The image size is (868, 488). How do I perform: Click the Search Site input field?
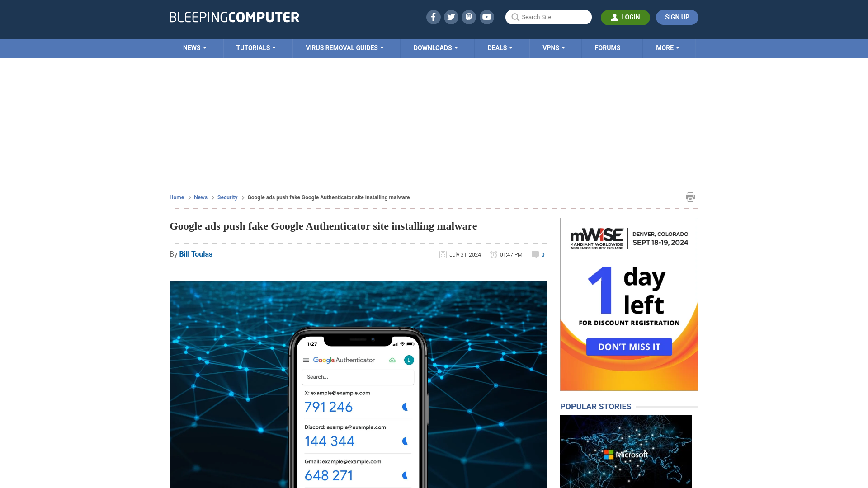click(548, 17)
